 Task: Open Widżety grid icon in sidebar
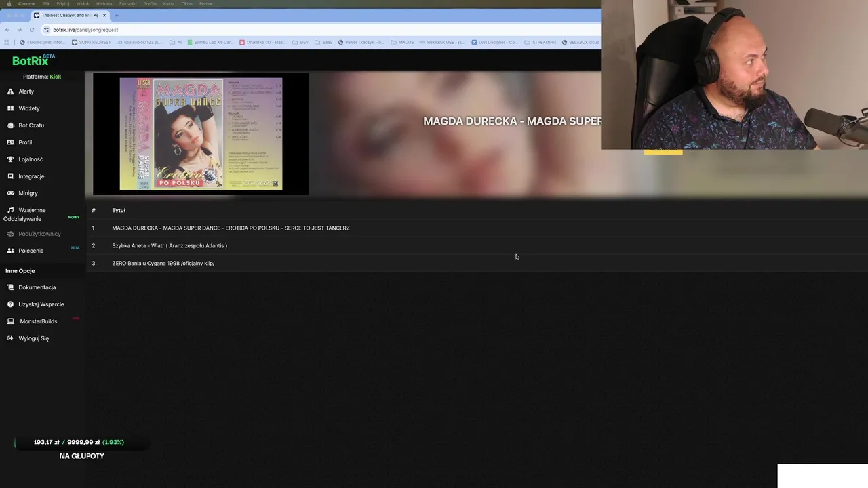click(10, 108)
